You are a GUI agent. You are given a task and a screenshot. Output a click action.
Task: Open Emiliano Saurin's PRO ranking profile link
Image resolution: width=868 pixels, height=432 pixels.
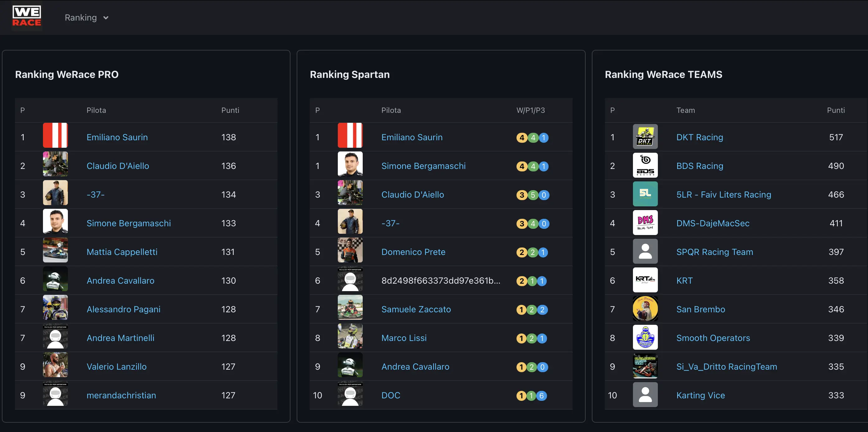point(117,137)
